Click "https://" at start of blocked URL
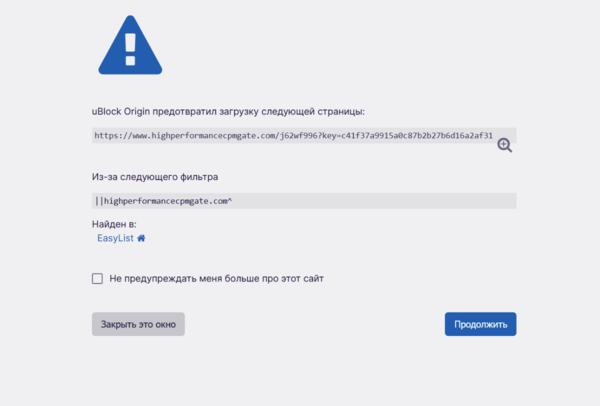The image size is (600, 406). (x=112, y=135)
